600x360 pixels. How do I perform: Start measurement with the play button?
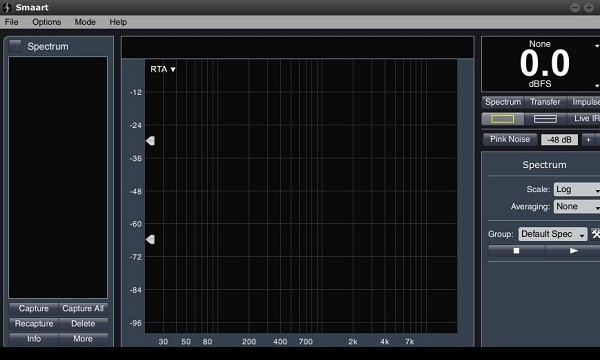[x=573, y=251]
